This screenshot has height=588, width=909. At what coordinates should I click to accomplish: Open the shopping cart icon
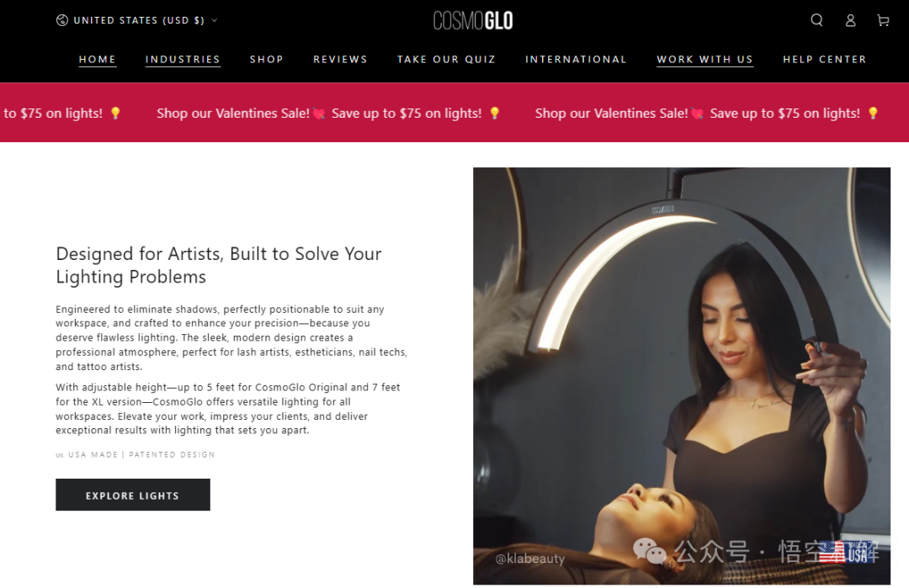coord(883,20)
